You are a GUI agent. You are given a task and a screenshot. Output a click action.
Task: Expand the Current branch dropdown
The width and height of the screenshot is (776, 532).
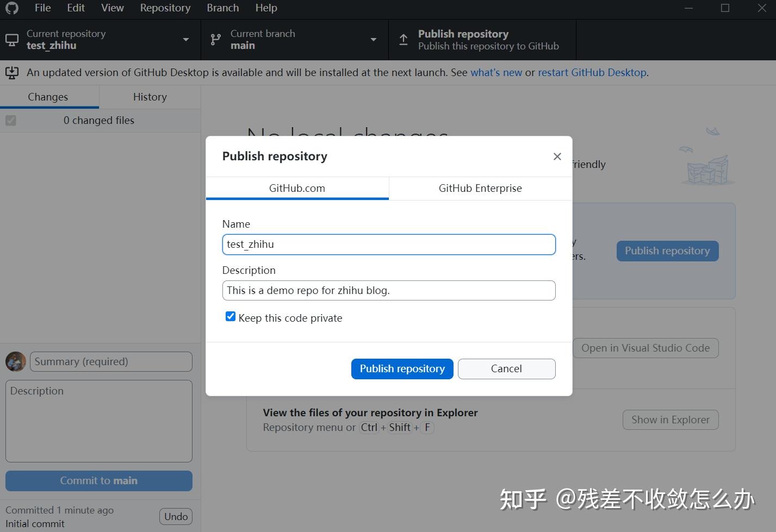[x=374, y=39]
